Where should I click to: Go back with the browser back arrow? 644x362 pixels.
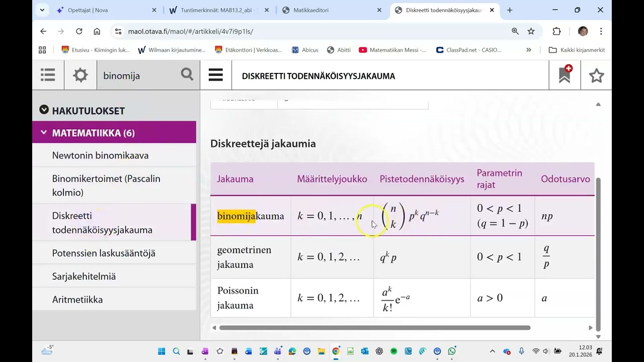point(43,31)
